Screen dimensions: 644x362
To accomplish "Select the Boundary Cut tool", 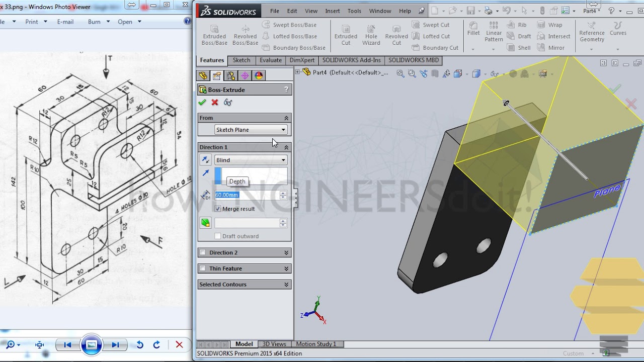I will 435,48.
